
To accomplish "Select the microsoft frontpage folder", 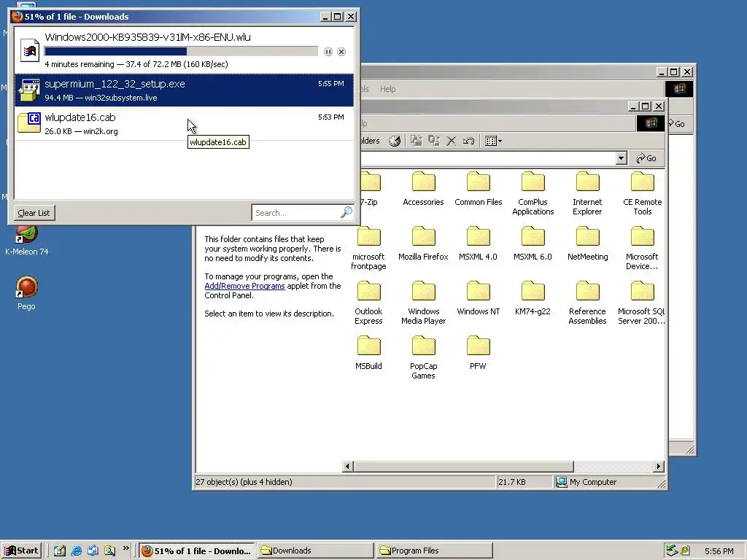I will [368, 248].
